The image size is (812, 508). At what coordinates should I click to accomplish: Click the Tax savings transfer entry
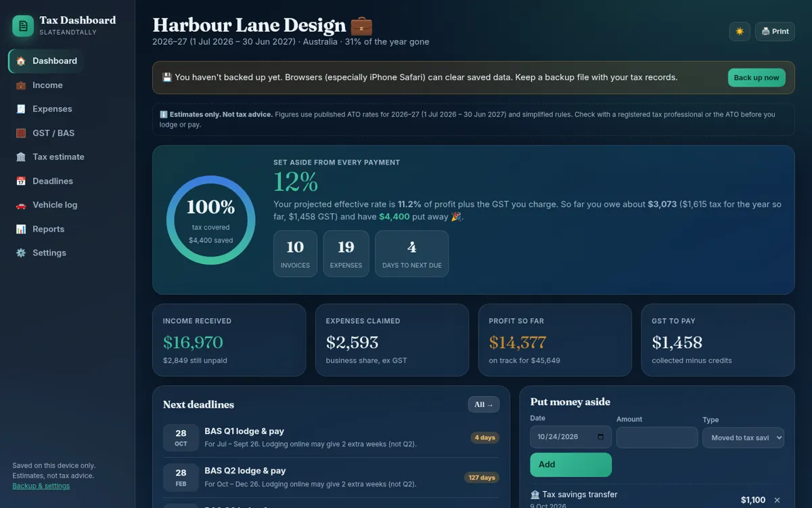coord(656,500)
